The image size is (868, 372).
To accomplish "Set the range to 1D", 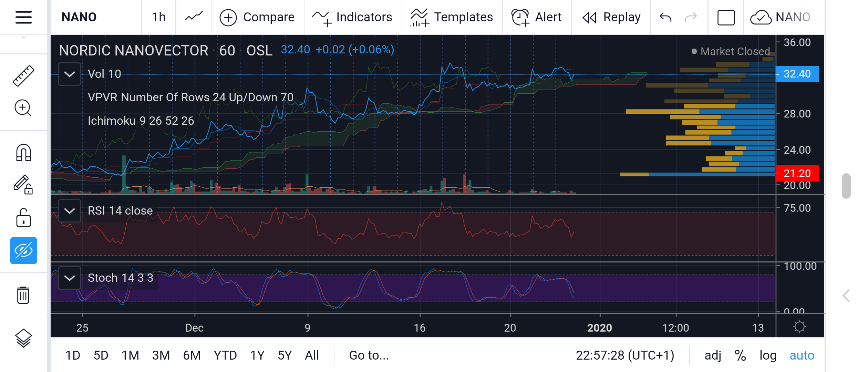I will 73,355.
